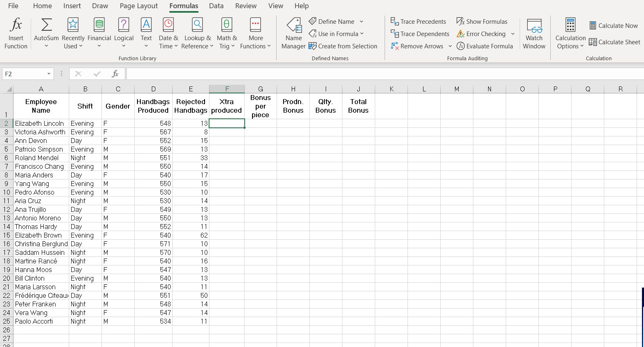Expand the Name Box dropdown arrow
Screen dimensions: 644x347
coord(49,74)
